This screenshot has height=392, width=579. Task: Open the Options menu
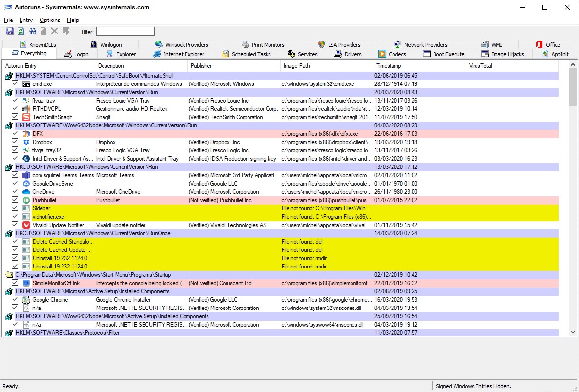click(50, 20)
